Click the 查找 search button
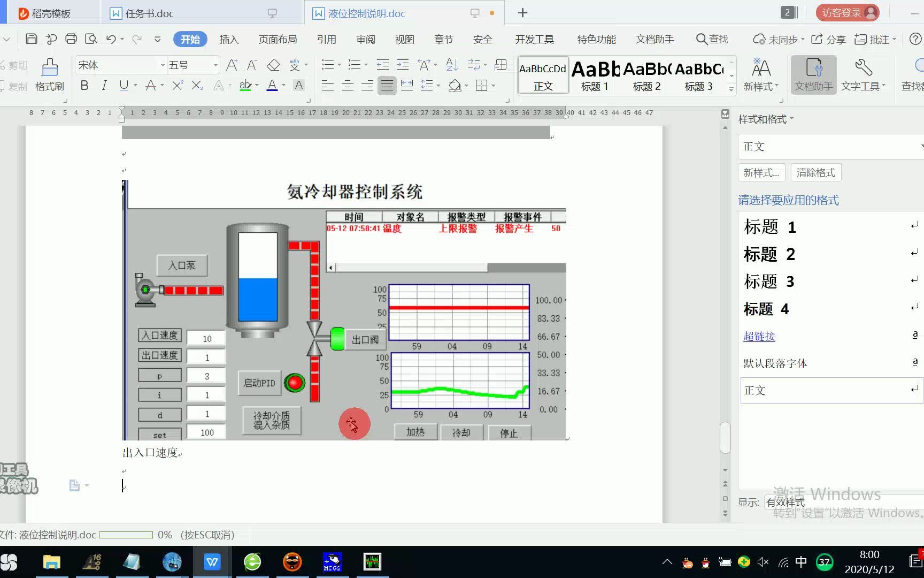Screen dimensions: 924x578 [712, 39]
